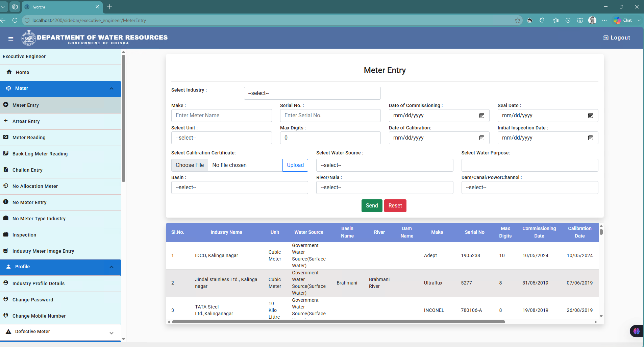Image resolution: width=644 pixels, height=347 pixels.
Task: Click the browser refresh icon
Action: pos(15,20)
